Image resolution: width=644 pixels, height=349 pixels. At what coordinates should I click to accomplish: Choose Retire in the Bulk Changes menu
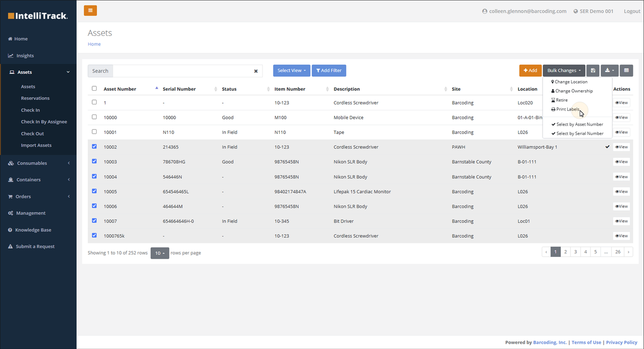[559, 100]
